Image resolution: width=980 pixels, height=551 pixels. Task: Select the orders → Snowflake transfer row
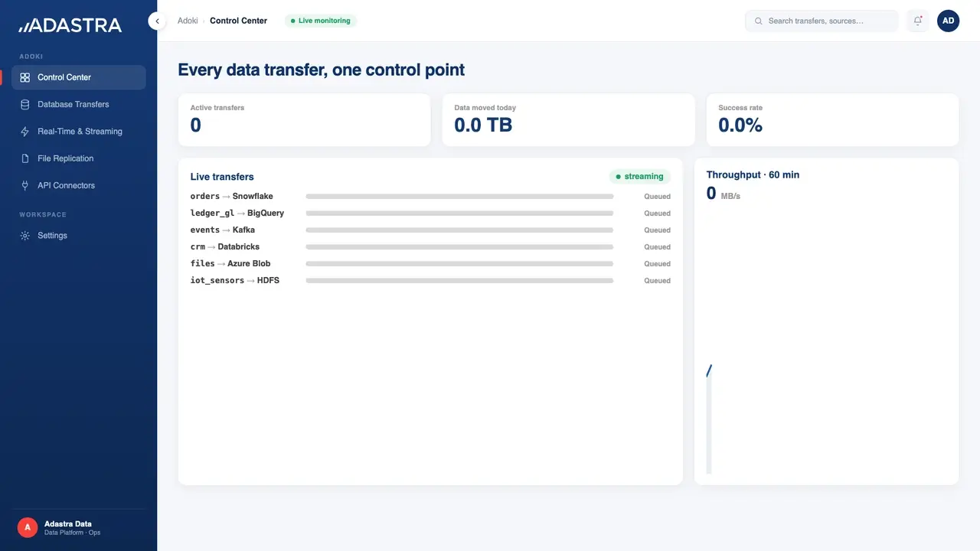[x=430, y=197]
